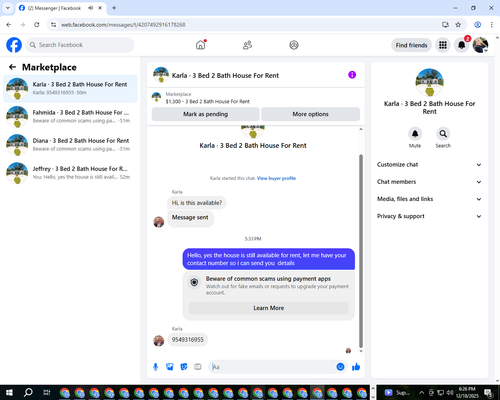Viewport: 500px width, 400px height.
Task: Send a voice clip with microphone icon
Action: (155, 367)
